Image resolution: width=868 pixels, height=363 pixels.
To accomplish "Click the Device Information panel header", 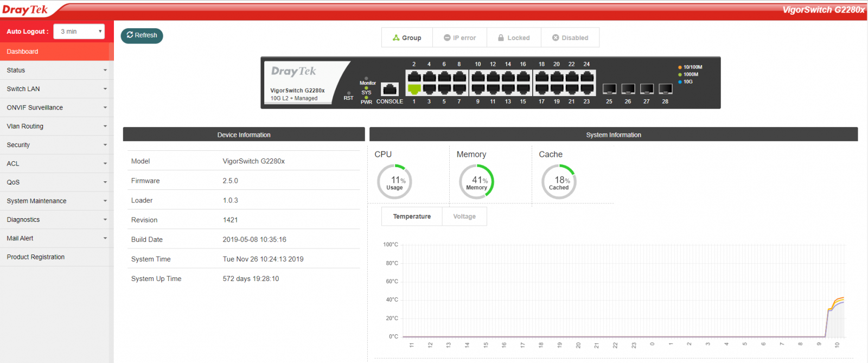I will [244, 135].
